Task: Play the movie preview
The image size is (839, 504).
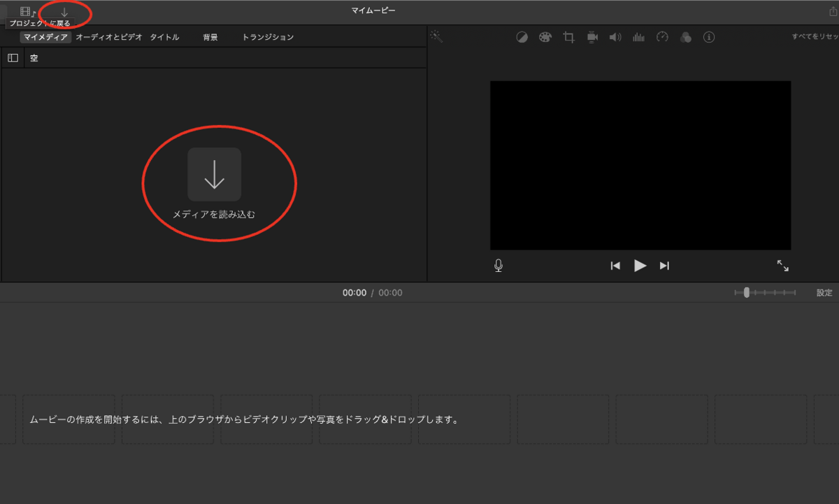Action: (640, 266)
